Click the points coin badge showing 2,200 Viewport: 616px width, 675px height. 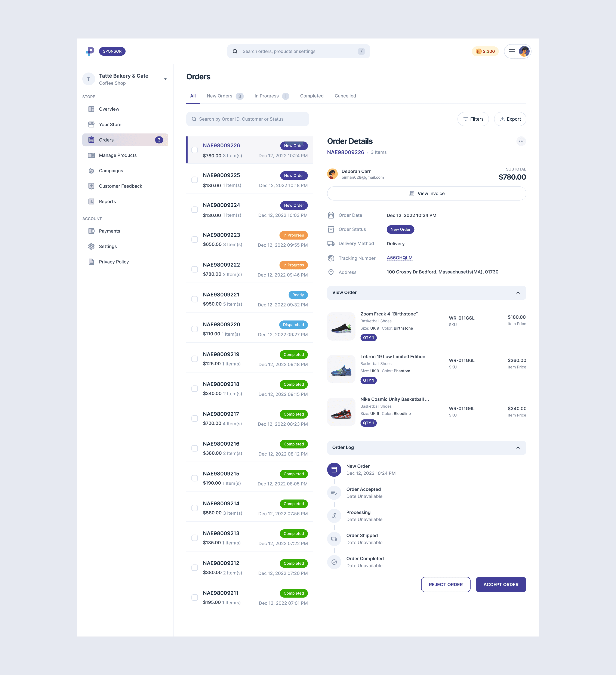(485, 51)
